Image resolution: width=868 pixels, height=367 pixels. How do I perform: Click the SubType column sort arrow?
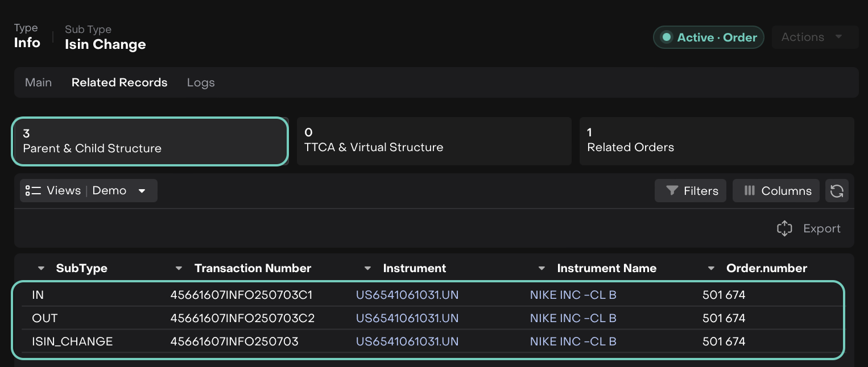[x=41, y=269]
